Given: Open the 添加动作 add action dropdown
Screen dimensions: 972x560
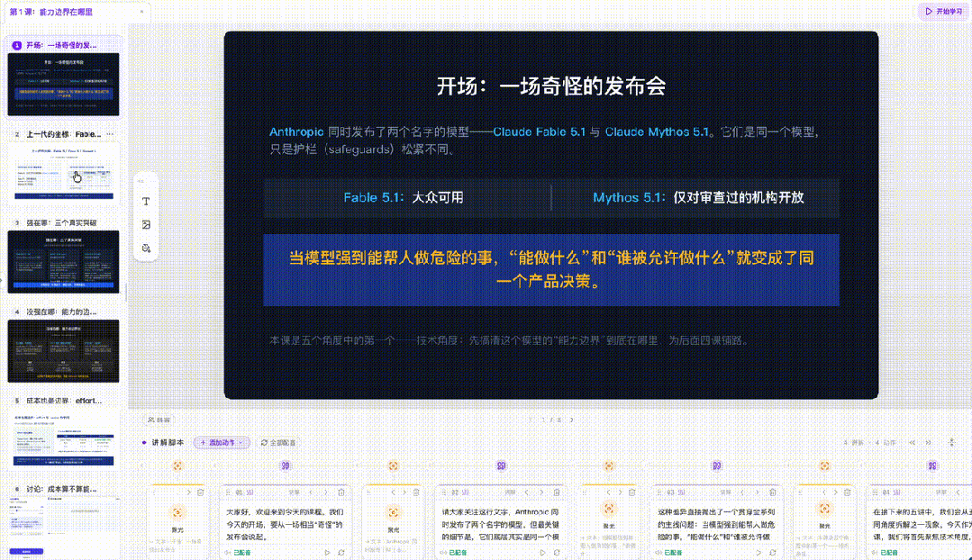Looking at the screenshot, I should point(222,442).
